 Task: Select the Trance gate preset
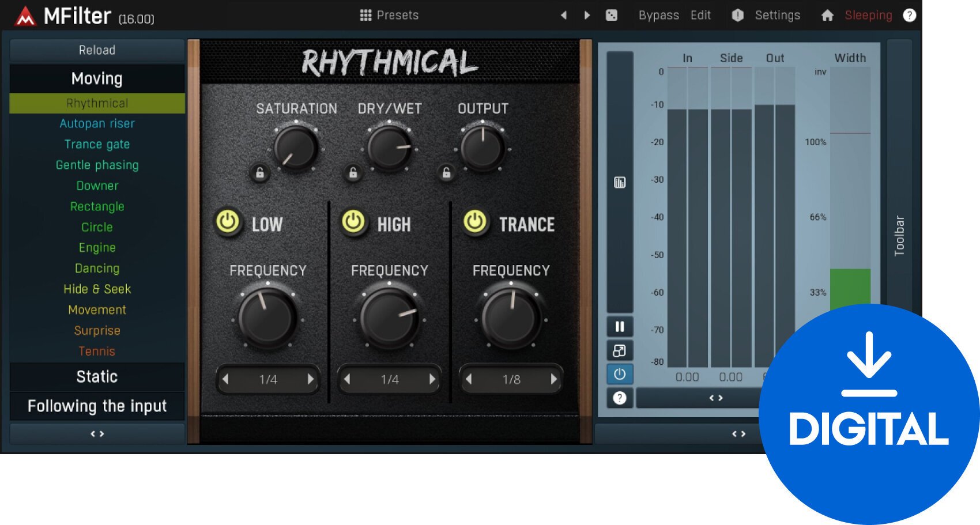tap(96, 144)
